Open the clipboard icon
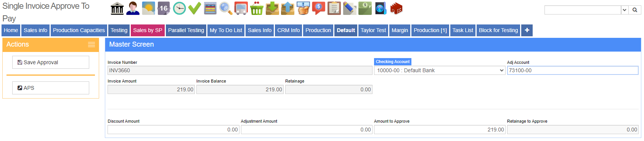Image resolution: width=644 pixels, height=141 pixels. [334, 8]
